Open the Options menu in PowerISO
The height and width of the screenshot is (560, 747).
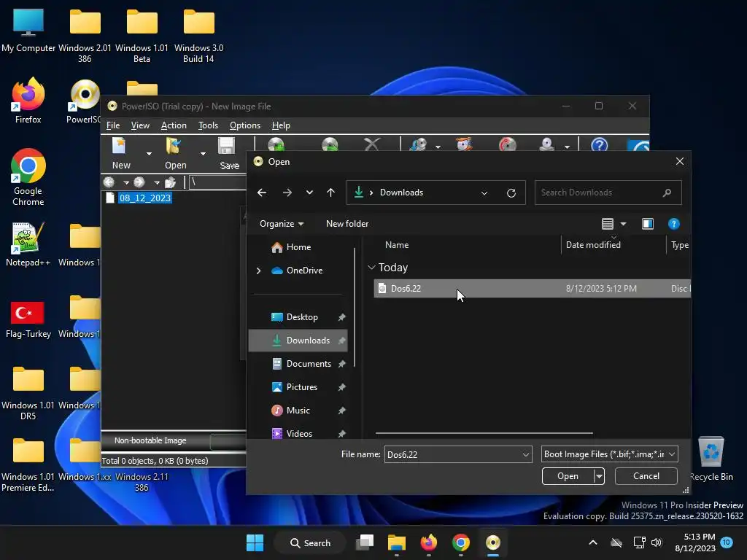pos(245,125)
